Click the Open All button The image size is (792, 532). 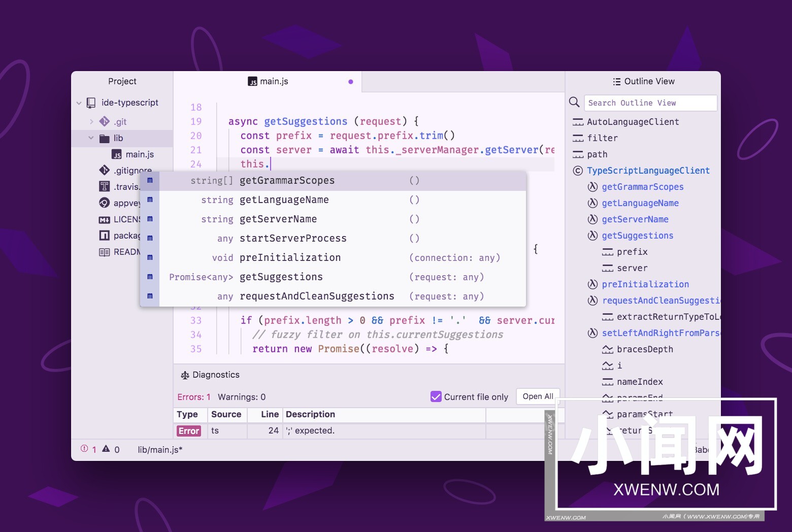[x=538, y=396]
